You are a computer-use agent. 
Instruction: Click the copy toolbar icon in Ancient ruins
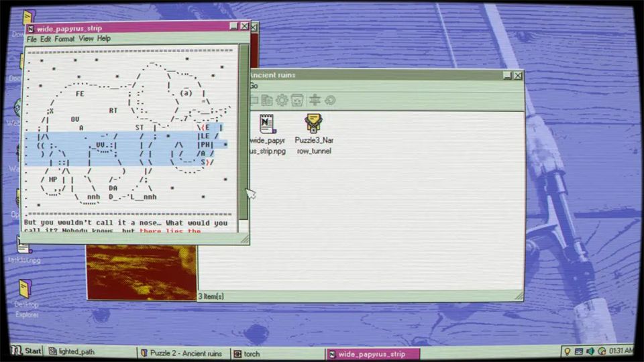pyautogui.click(x=267, y=100)
